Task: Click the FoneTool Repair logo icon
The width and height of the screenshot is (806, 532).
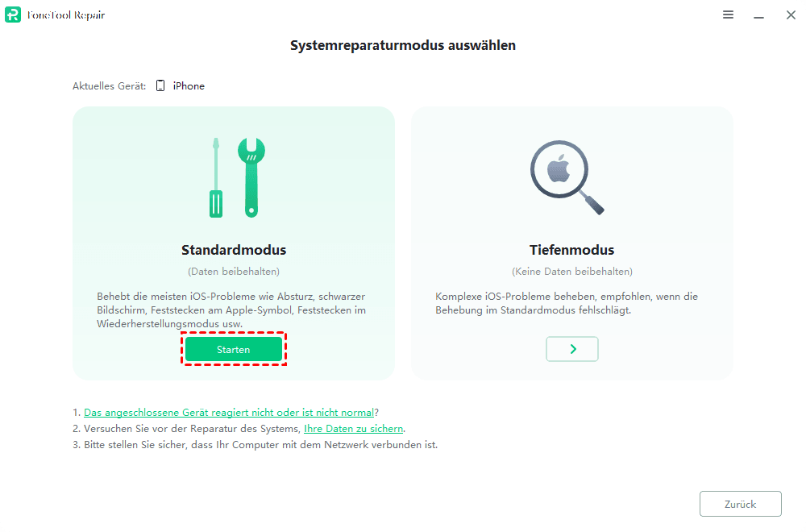Action: pyautogui.click(x=13, y=15)
